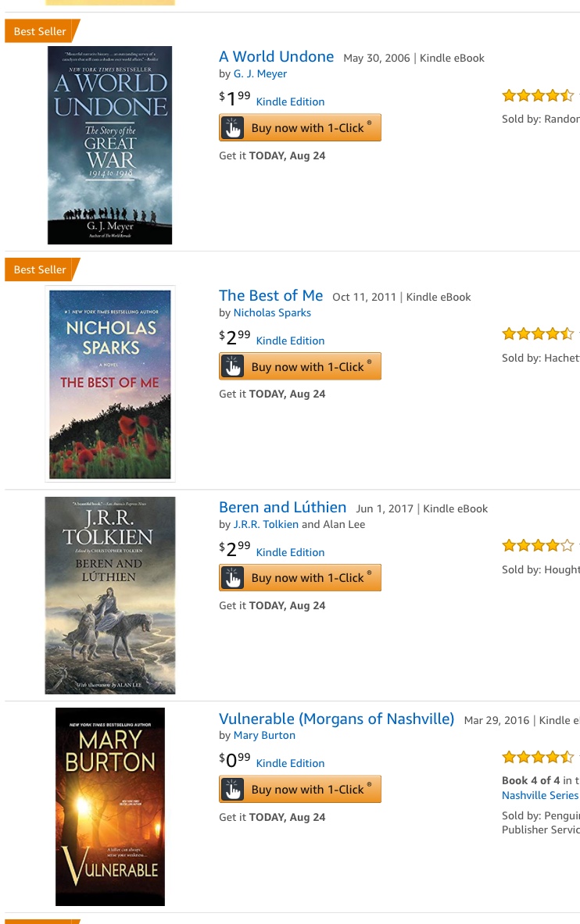
Task: View author G. J. Meyer's page
Action: pos(260,74)
